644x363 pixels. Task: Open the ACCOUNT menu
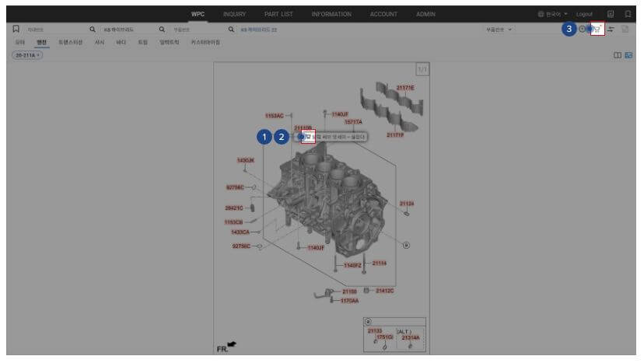[383, 14]
